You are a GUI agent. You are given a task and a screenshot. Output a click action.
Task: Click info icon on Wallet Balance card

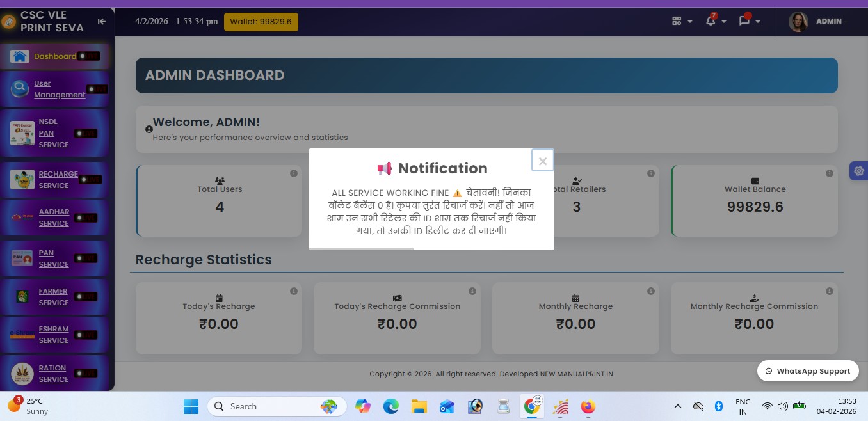(829, 173)
